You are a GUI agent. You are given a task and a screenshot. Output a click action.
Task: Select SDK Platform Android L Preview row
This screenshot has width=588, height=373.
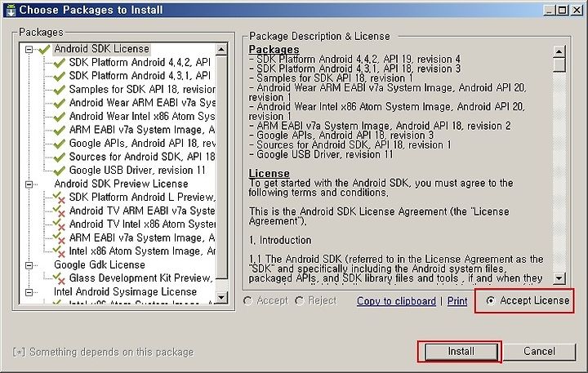(142, 198)
